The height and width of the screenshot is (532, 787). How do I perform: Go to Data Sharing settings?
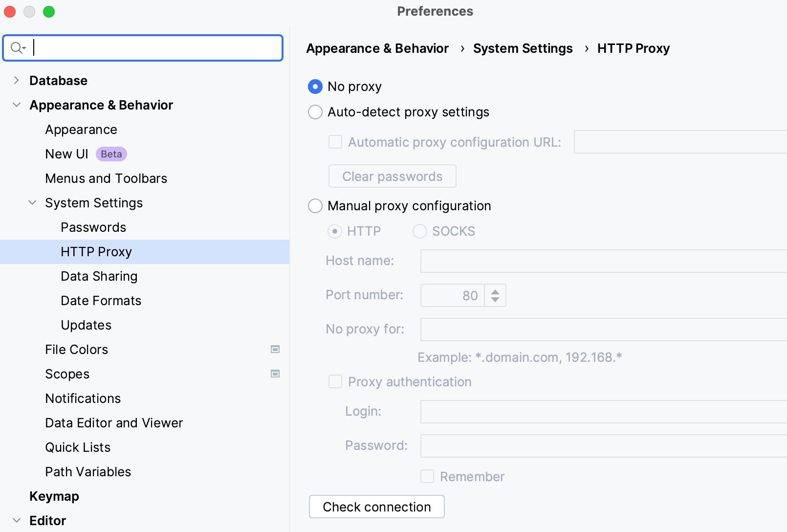tap(99, 276)
